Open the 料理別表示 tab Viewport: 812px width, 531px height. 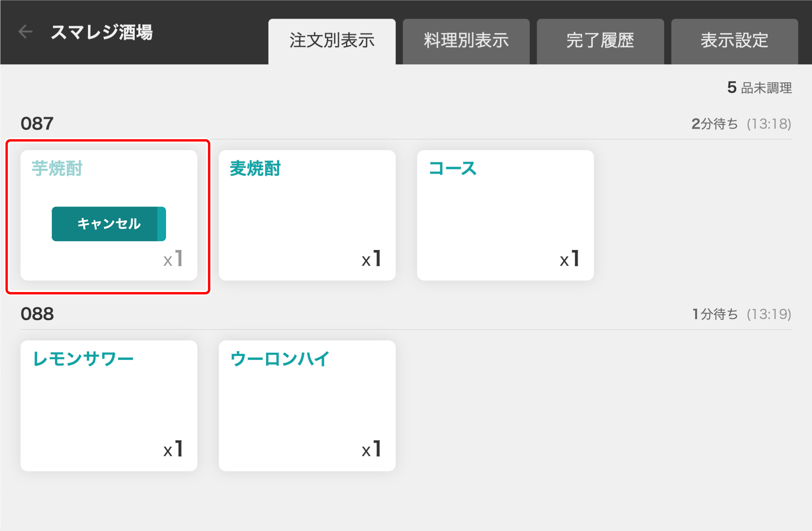[466, 41]
